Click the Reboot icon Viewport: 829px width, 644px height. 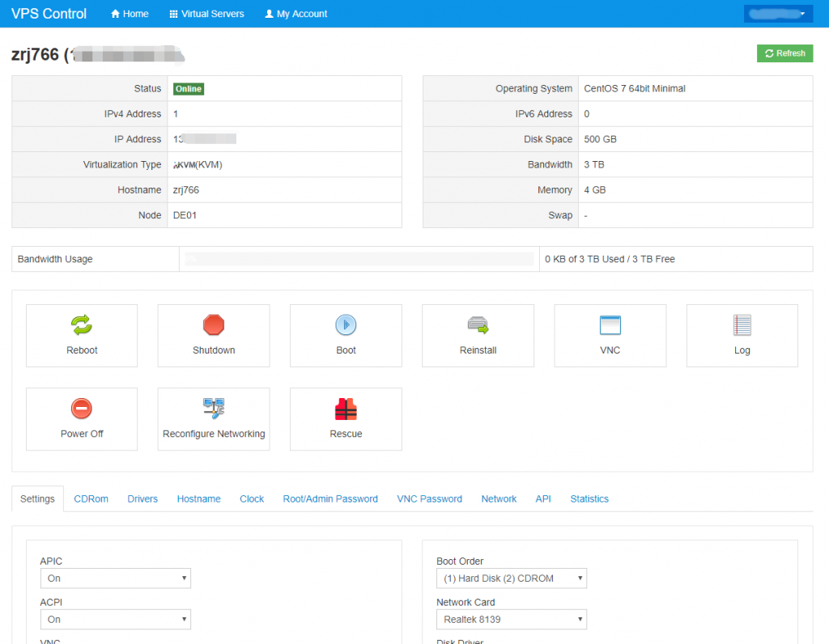coord(82,325)
